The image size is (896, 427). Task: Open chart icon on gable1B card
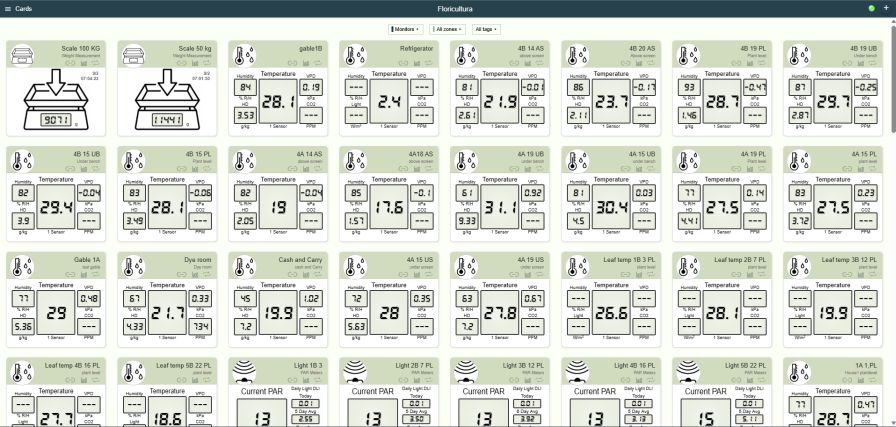(x=306, y=63)
